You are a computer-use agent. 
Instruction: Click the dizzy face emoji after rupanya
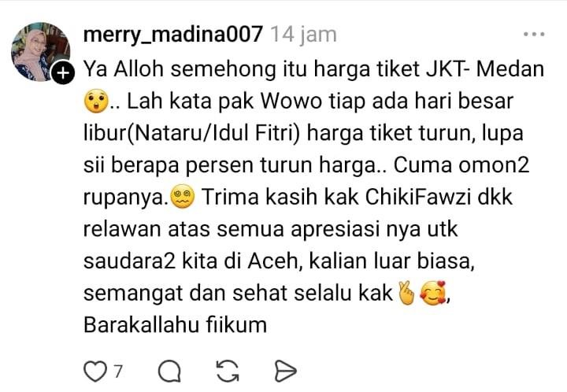183,197
